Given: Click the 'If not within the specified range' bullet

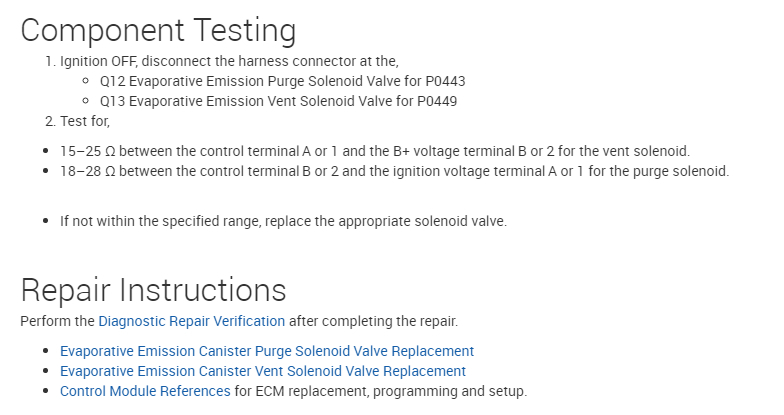Looking at the screenshot, I should [x=283, y=221].
